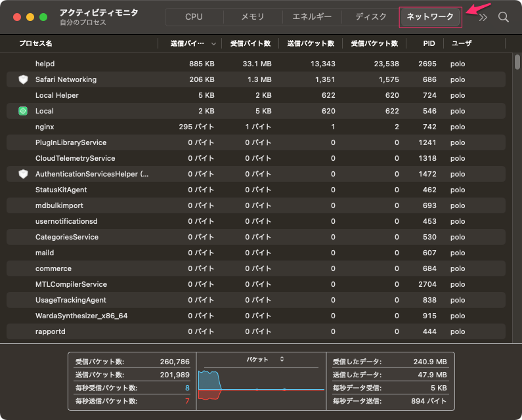Click the AuthenticationServicesHelper shield icon
Screen dimensions: 522x420
[23, 174]
